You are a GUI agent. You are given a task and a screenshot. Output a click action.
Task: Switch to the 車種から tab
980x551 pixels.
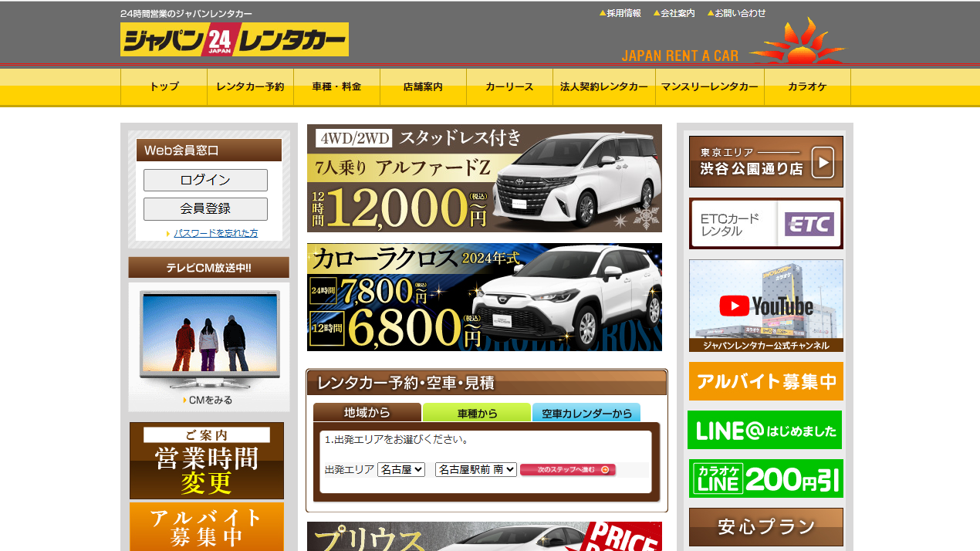pos(477,413)
